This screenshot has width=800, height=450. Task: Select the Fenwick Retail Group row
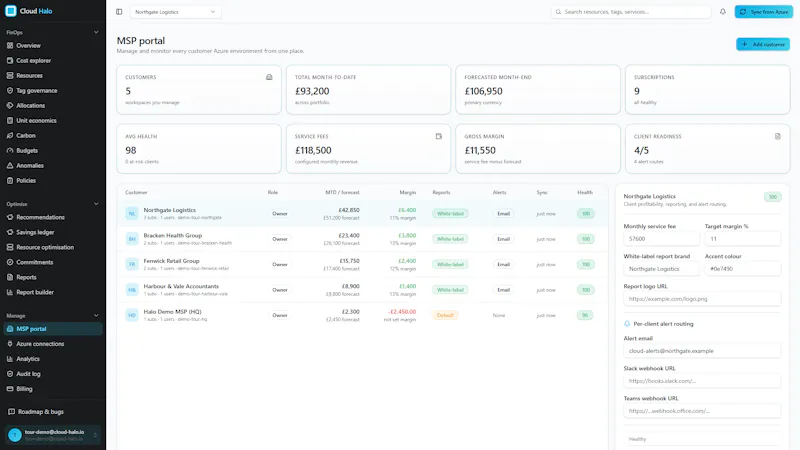(x=362, y=264)
